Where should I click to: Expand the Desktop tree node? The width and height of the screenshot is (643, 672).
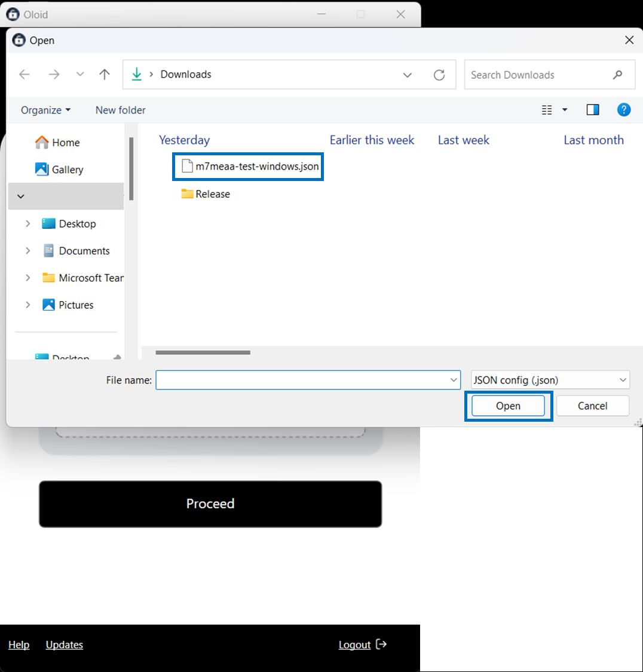point(28,224)
